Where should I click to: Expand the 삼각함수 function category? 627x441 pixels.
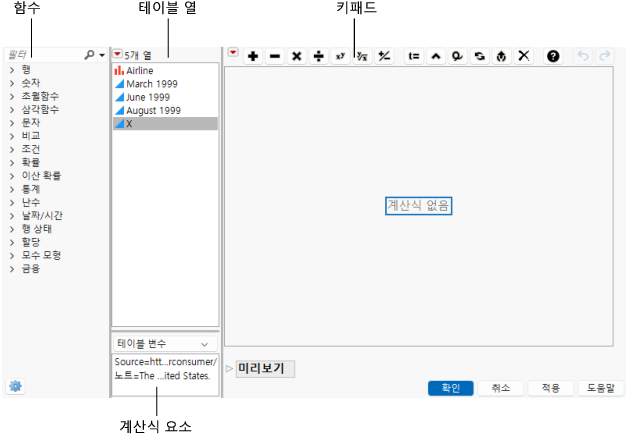(x=12, y=110)
